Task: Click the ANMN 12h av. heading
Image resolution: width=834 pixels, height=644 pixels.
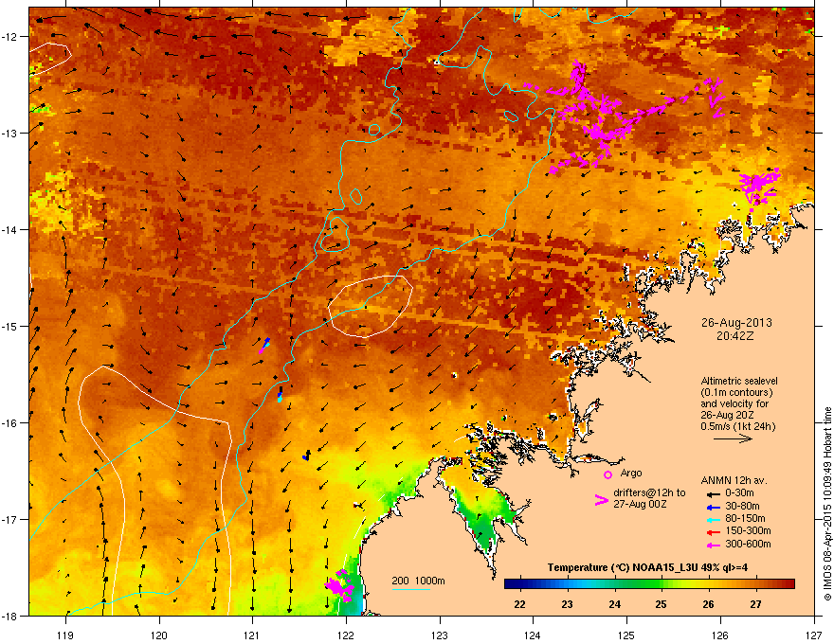Action: (734, 480)
